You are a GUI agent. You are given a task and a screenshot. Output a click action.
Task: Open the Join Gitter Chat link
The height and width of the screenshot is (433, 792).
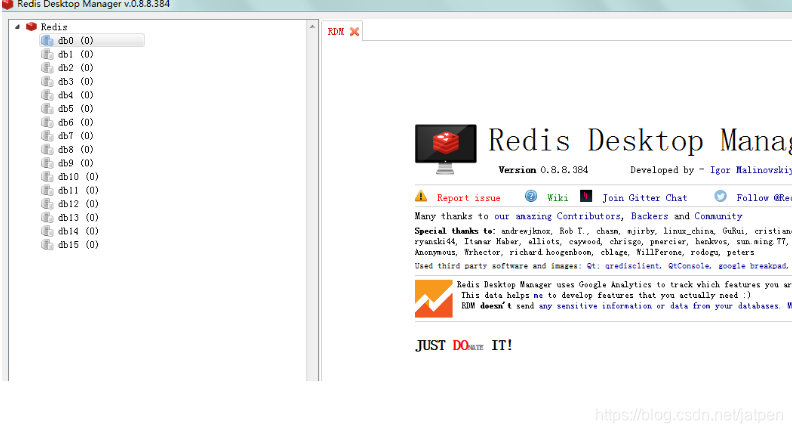click(645, 198)
